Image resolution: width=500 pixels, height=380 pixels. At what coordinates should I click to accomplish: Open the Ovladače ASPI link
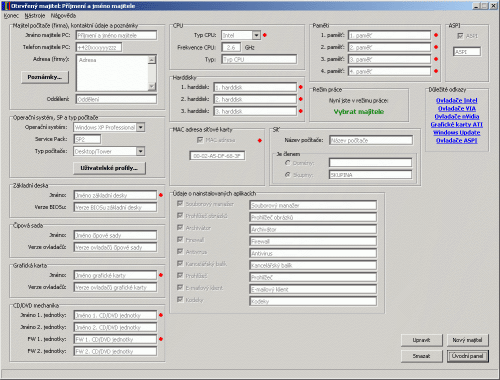457,140
